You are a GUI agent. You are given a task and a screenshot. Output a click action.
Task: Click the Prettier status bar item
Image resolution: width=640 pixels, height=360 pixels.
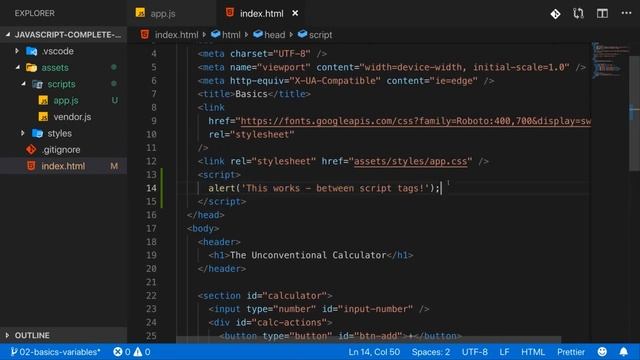coord(571,352)
